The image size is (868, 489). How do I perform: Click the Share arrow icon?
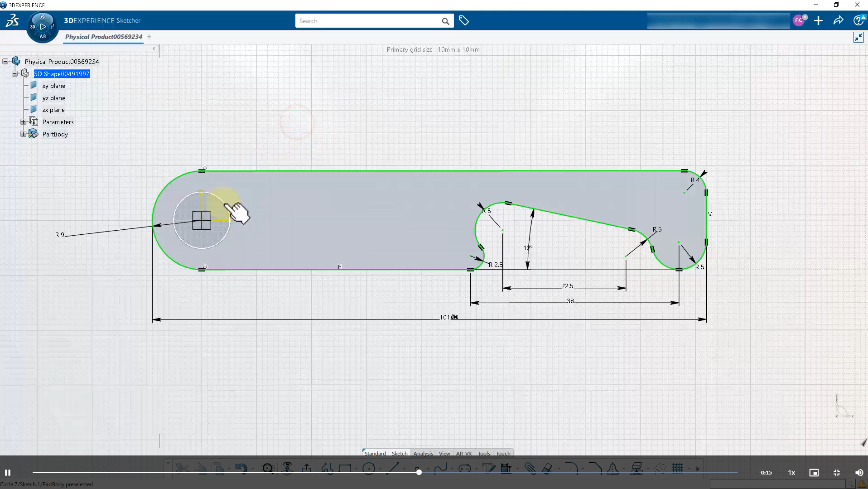[x=838, y=21]
